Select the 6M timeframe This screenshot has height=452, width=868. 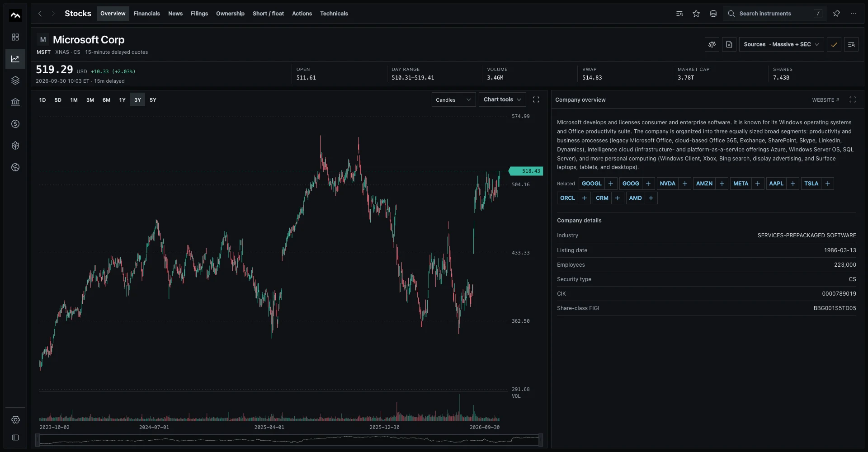tap(107, 100)
